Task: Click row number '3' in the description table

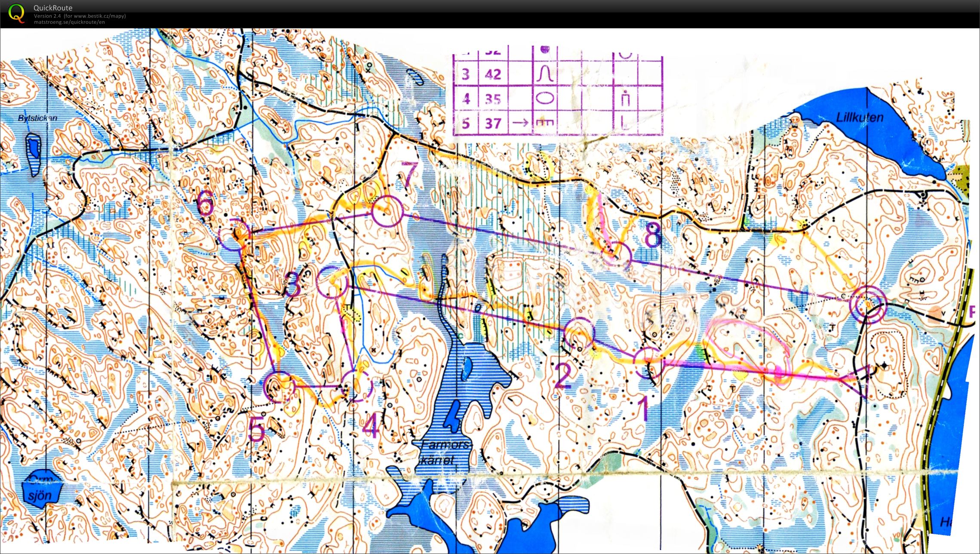Action: [x=466, y=74]
